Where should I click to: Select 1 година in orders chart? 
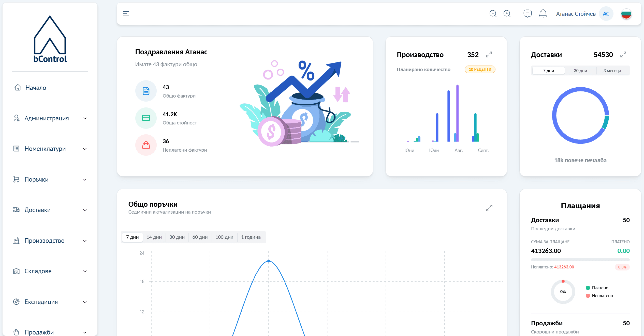251,237
